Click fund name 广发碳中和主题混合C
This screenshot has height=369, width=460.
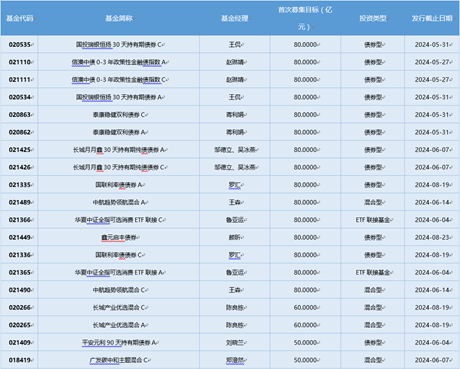[x=119, y=360]
